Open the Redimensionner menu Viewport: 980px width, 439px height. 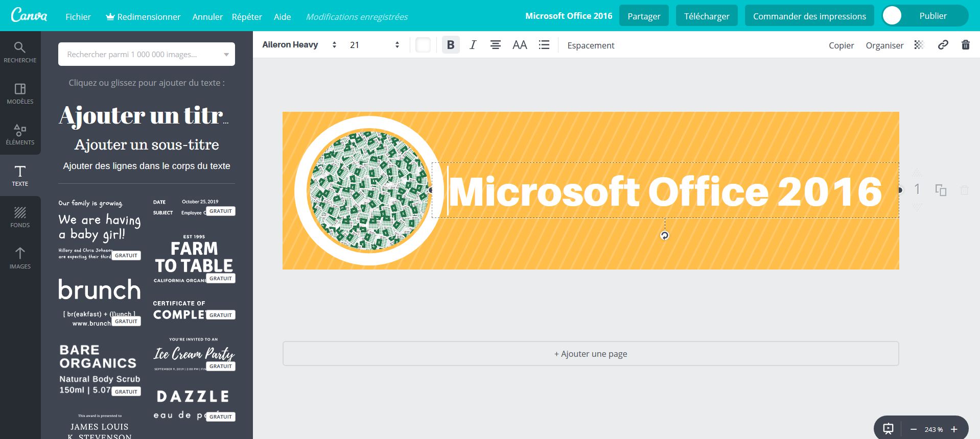[x=143, y=17]
